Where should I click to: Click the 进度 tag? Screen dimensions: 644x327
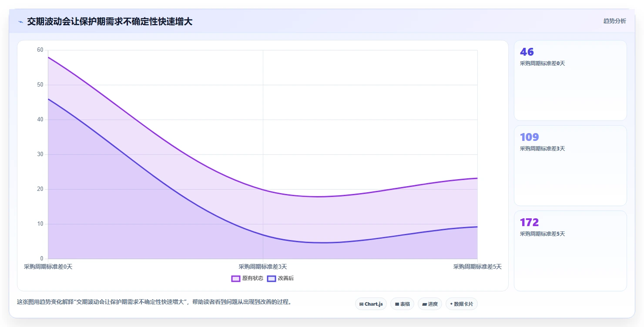click(x=430, y=304)
